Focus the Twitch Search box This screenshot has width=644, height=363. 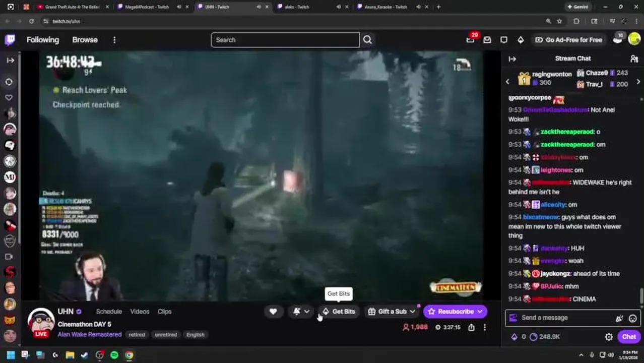(285, 40)
